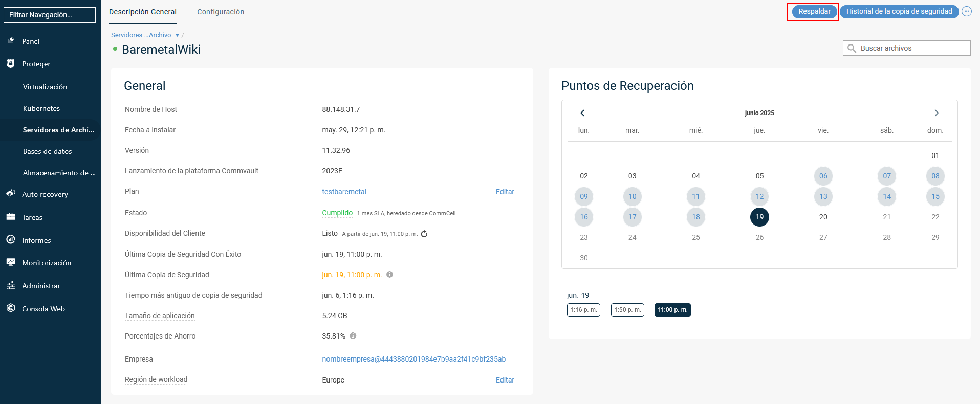Go to the previous month in calendar
Screen dimensions: 980x404
[582, 113]
